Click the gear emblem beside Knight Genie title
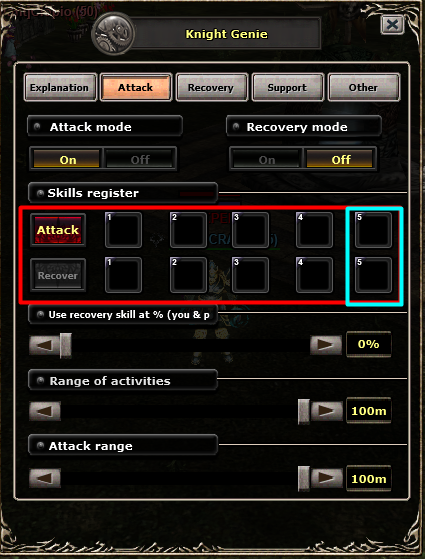This screenshot has height=559, width=425. [x=113, y=34]
